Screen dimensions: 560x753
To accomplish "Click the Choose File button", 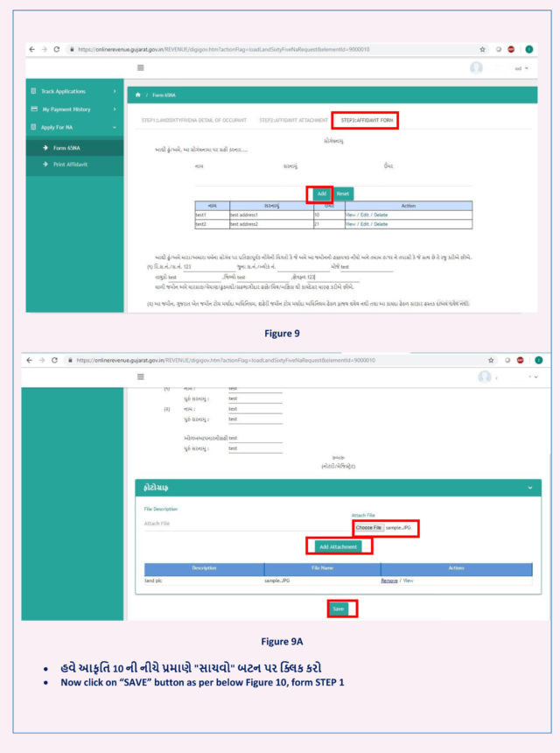I will 368,528.
